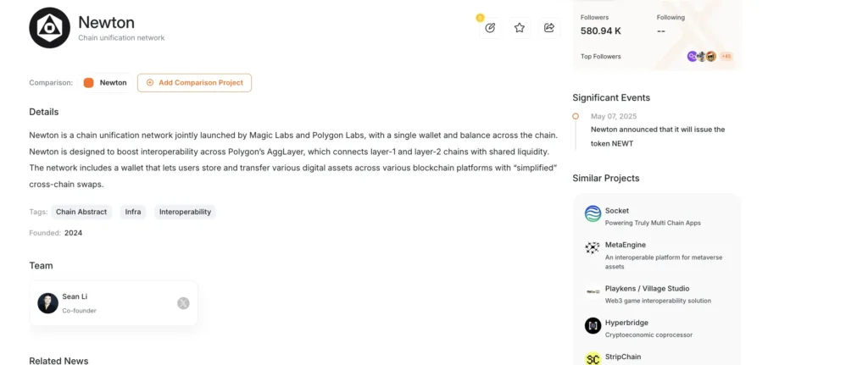
Task: Open the StripChain similar project
Action: click(x=623, y=357)
